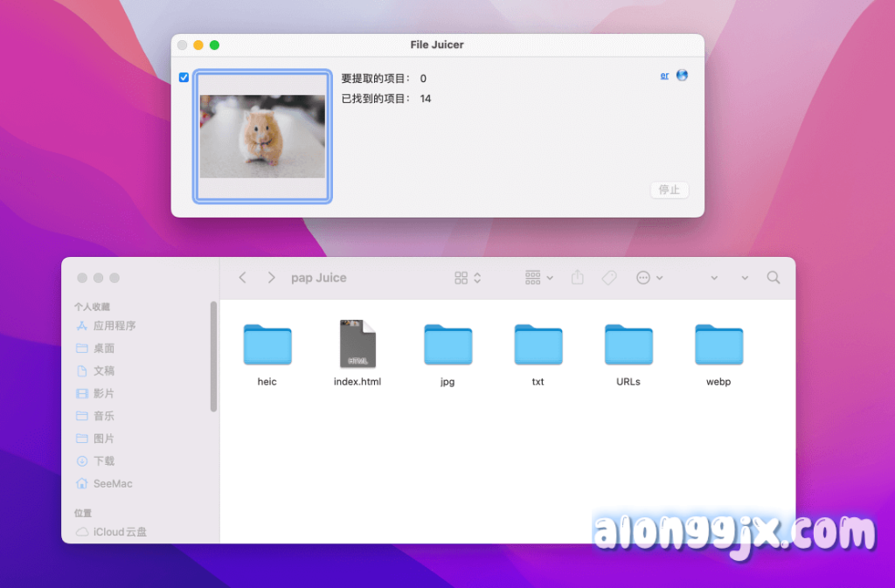Image resolution: width=895 pixels, height=588 pixels.
Task: Select the hamster image thumbnail
Action: [x=262, y=136]
